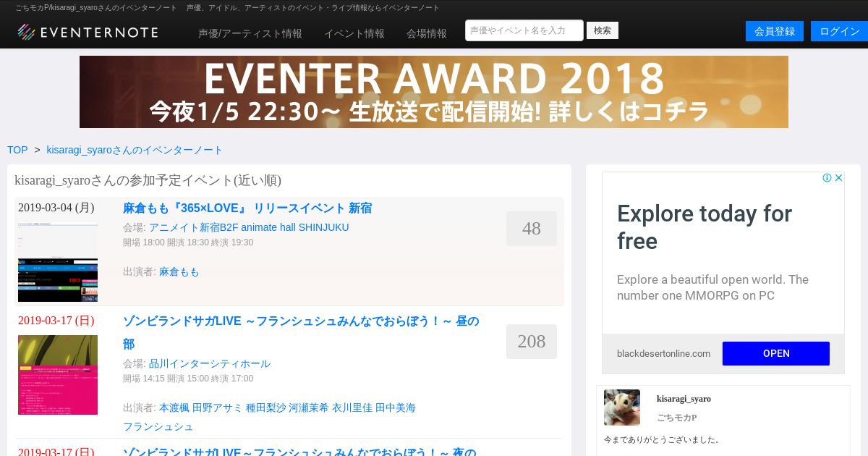Open 品川インターシティホール venue link
This screenshot has width=868, height=456.
[210, 363]
